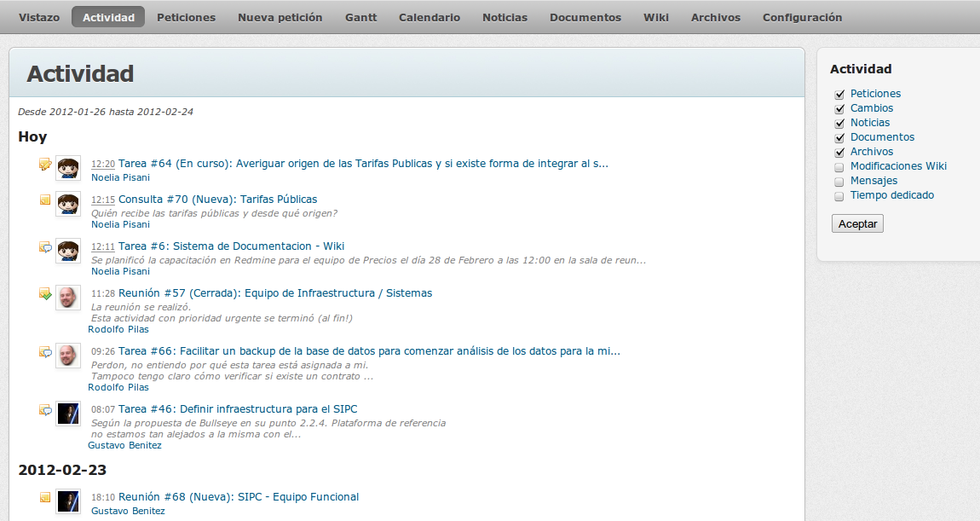Open the Nueva petición tab

tap(280, 18)
